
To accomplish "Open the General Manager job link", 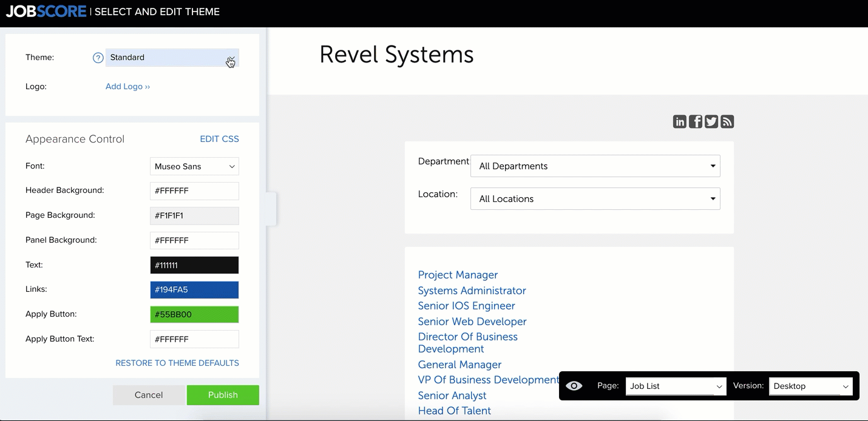I will click(x=459, y=365).
